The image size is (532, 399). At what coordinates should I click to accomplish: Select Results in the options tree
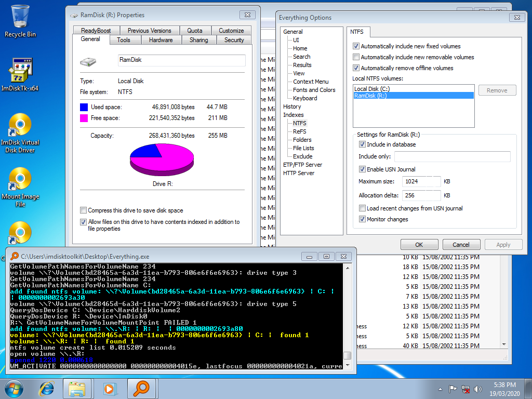pos(302,65)
